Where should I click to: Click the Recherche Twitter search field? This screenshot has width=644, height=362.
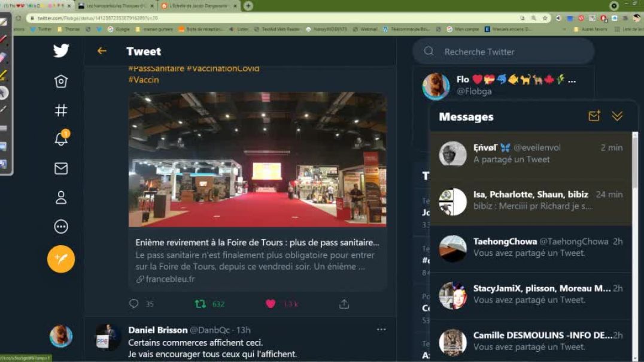[503, 52]
